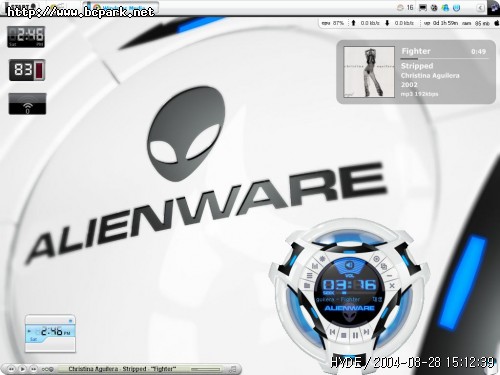Click the small button atop the blue clock widget

click(x=70, y=321)
